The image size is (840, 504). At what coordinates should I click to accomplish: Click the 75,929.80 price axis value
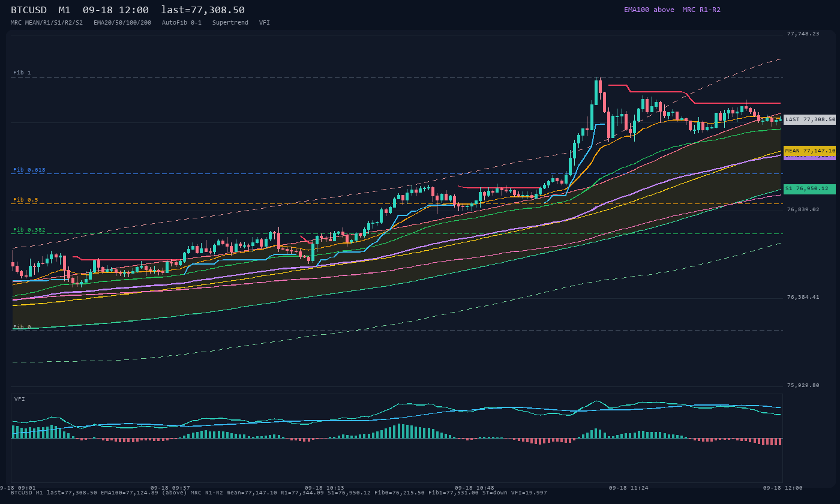(803, 385)
